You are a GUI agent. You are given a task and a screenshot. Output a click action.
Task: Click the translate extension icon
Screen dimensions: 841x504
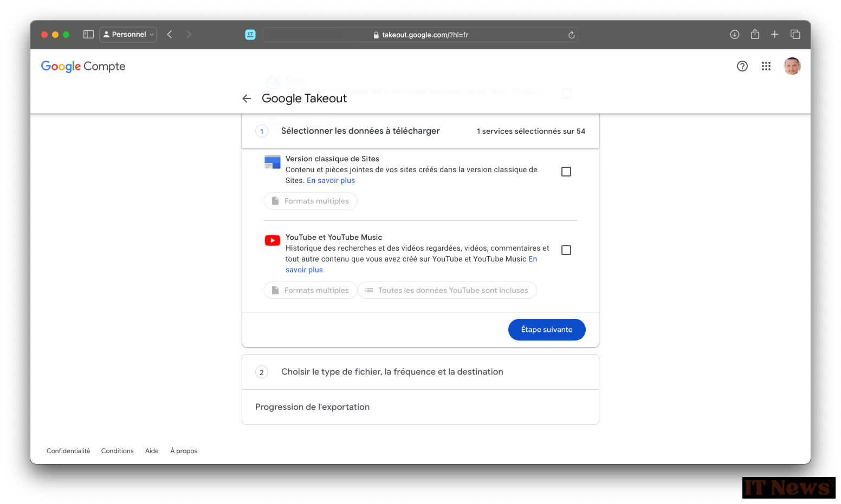pyautogui.click(x=250, y=35)
